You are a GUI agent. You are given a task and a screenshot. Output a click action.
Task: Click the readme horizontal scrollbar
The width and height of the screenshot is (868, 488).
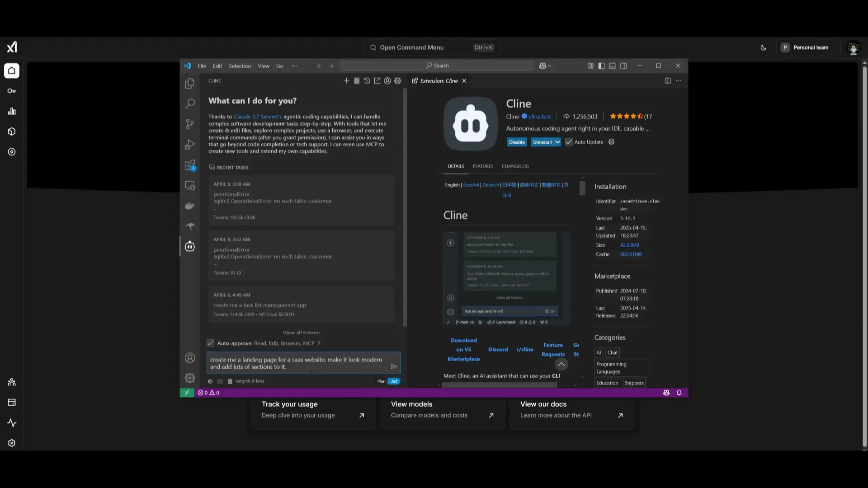500,385
